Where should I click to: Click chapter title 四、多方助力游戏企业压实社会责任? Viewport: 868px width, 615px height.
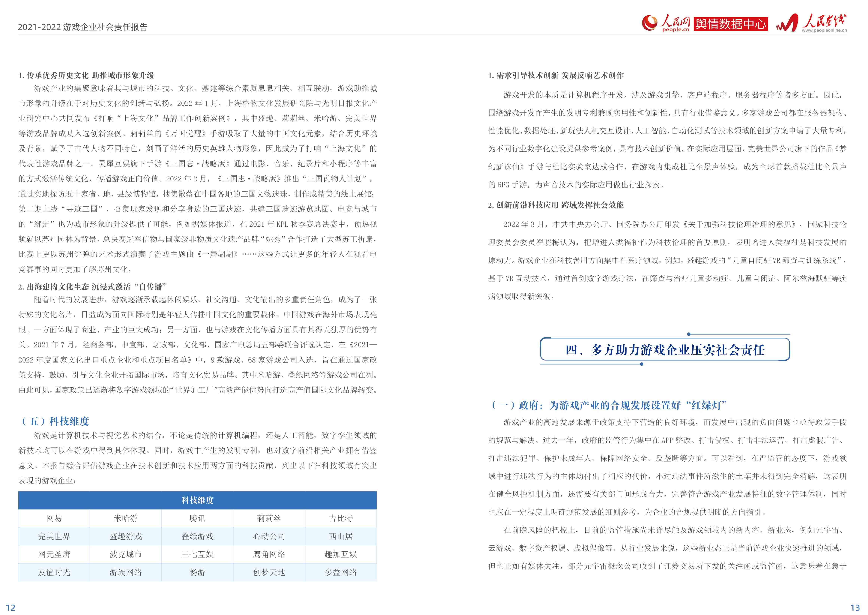[665, 350]
